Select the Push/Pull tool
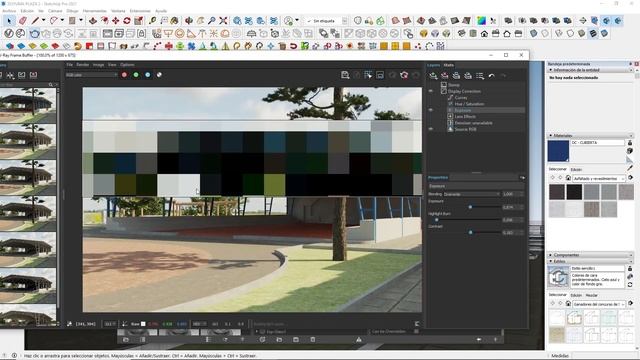This screenshot has width=640, height=360. (x=93, y=20)
